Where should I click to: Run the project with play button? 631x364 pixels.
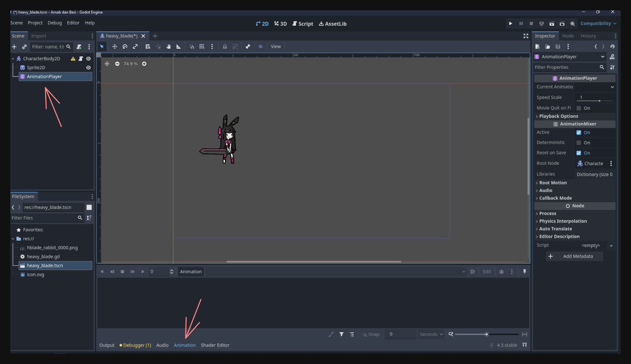coord(510,23)
